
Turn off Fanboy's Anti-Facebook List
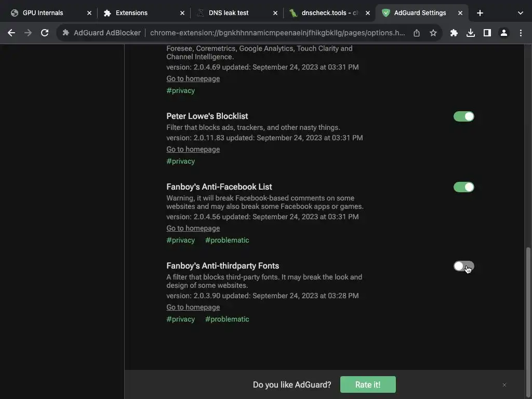click(463, 187)
